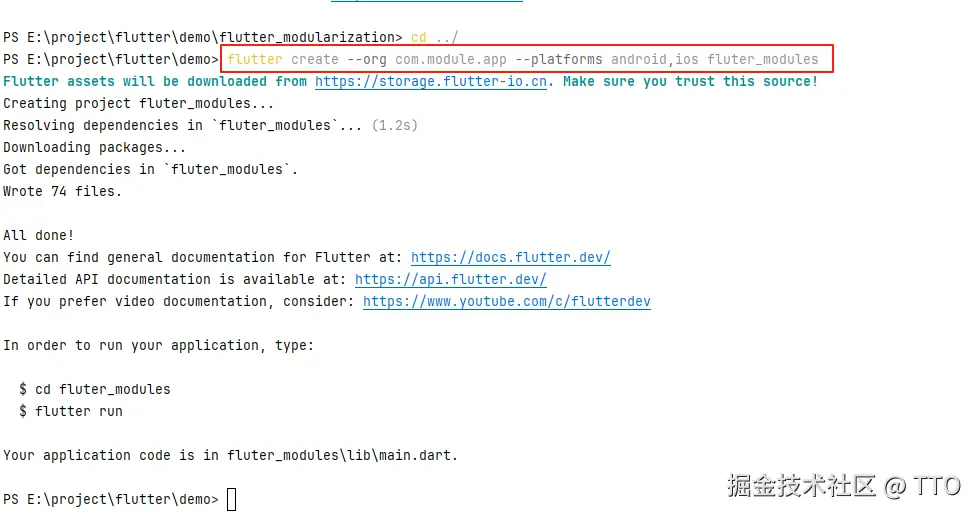978x516 pixels.
Task: Click the 'Detailed API documentation is available at' text
Action: 175,280
